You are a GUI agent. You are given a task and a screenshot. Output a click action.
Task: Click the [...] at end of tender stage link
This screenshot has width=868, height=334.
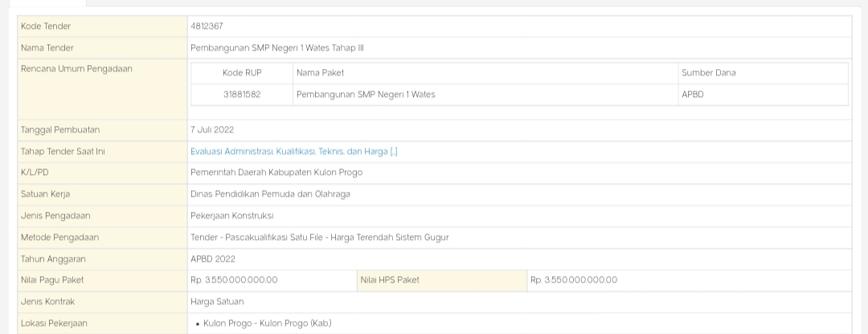click(x=394, y=151)
